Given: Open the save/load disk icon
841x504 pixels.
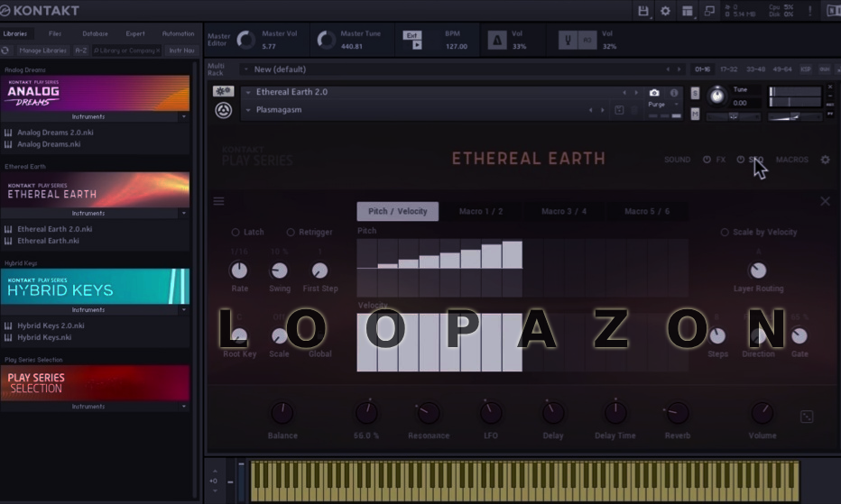Looking at the screenshot, I should pos(643,11).
